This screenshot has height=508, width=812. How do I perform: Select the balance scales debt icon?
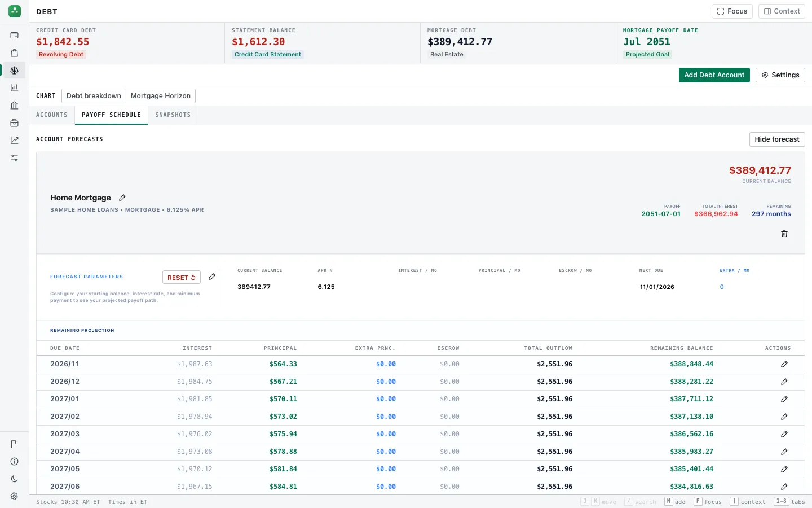(15, 71)
